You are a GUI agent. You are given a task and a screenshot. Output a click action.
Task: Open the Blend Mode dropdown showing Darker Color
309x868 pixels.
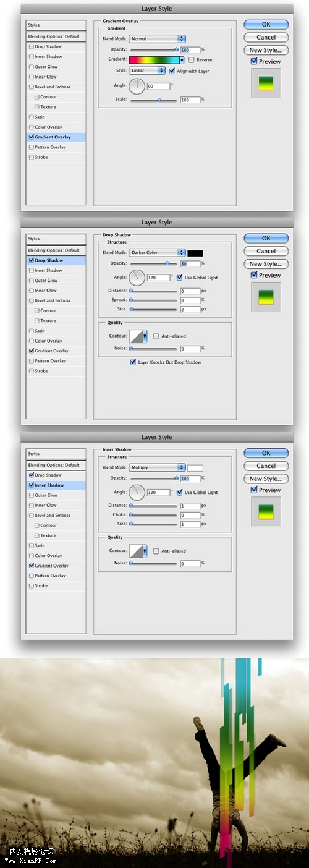click(157, 253)
